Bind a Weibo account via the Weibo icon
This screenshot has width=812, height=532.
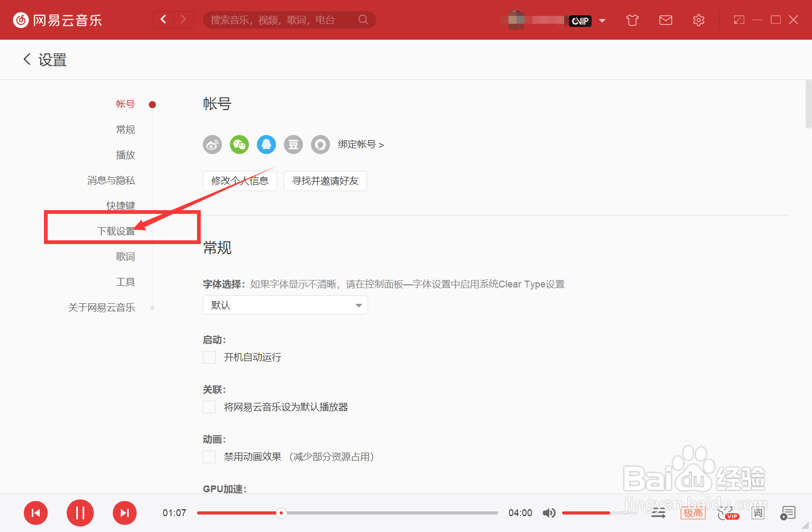[x=212, y=144]
